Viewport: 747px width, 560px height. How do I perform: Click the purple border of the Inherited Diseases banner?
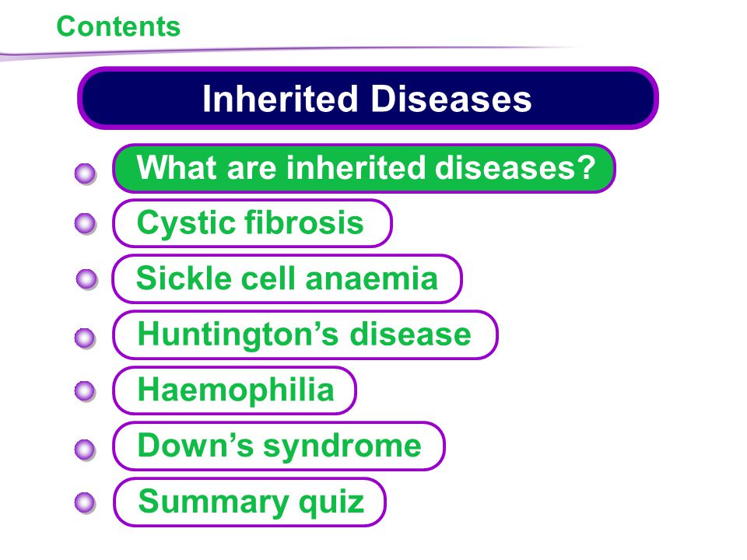pyautogui.click(x=368, y=69)
